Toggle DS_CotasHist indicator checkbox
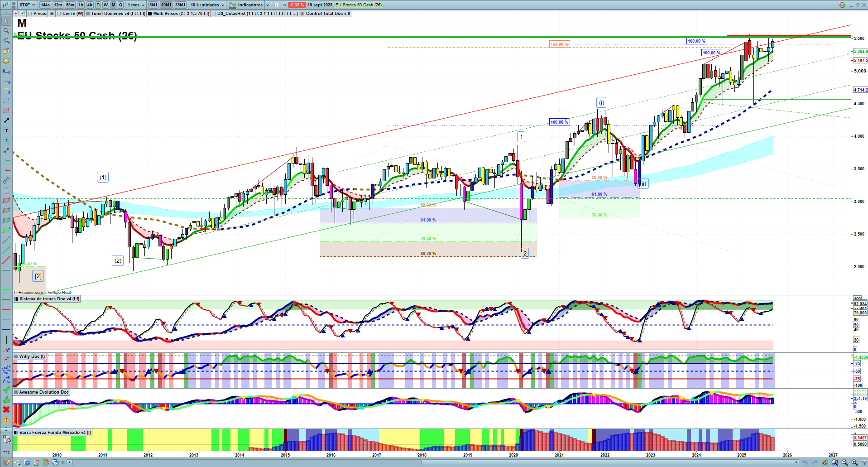 (x=214, y=14)
